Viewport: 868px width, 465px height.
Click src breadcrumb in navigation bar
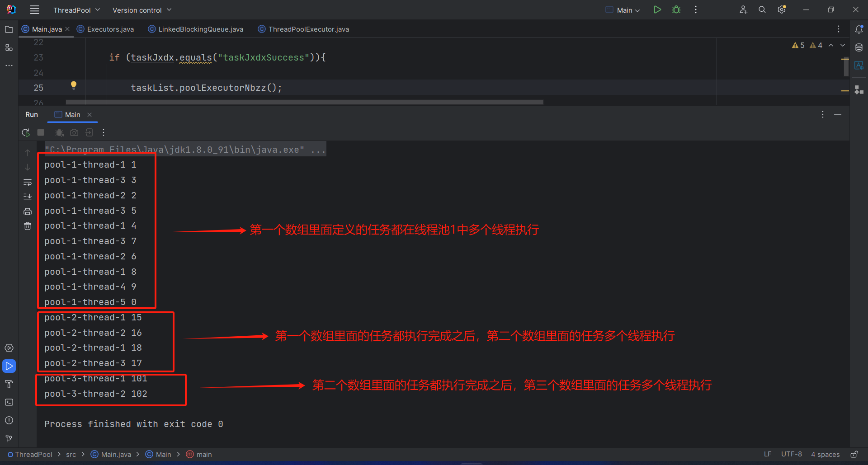71,454
